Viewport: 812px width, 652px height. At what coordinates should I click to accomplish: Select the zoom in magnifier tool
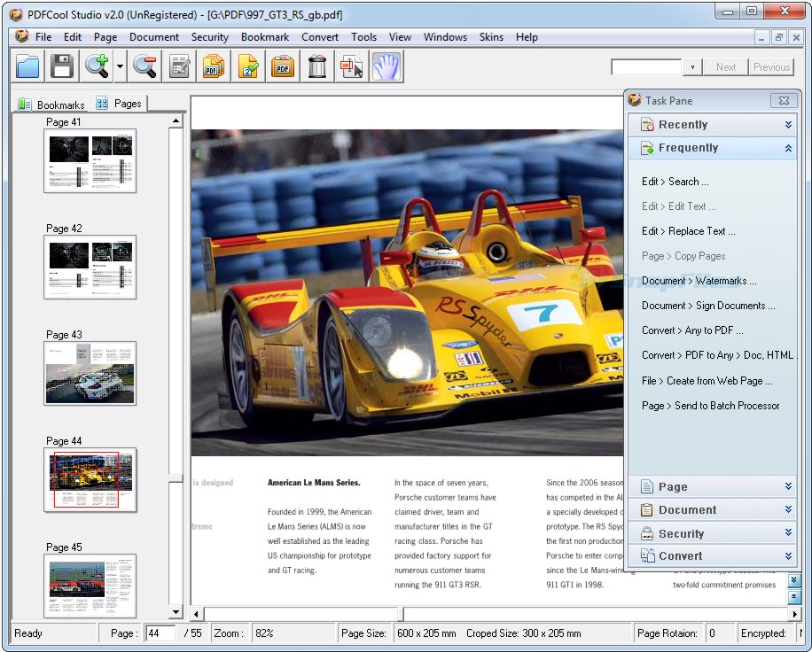[97, 66]
